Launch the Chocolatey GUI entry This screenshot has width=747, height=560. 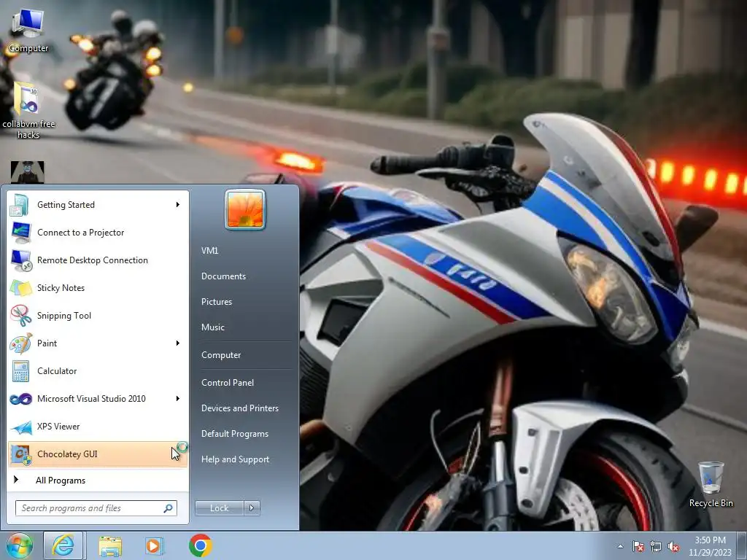(98, 454)
